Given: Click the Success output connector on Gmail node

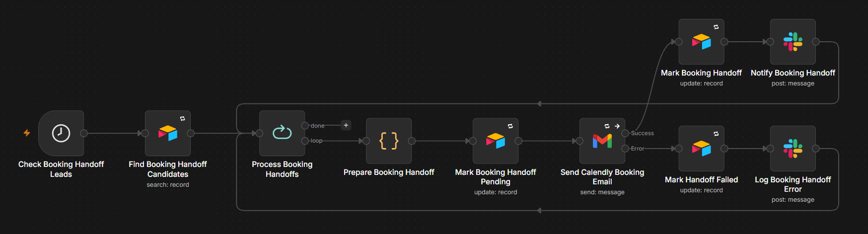Looking at the screenshot, I should click(x=625, y=133).
